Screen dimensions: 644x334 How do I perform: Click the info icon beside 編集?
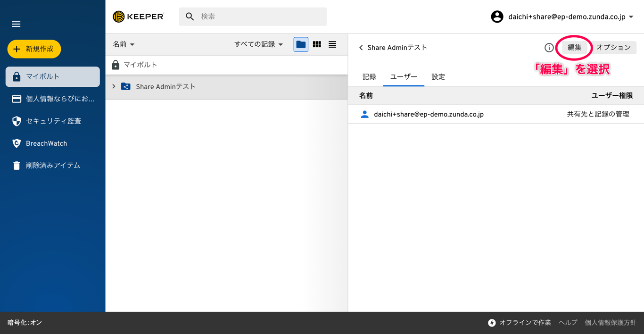549,47
